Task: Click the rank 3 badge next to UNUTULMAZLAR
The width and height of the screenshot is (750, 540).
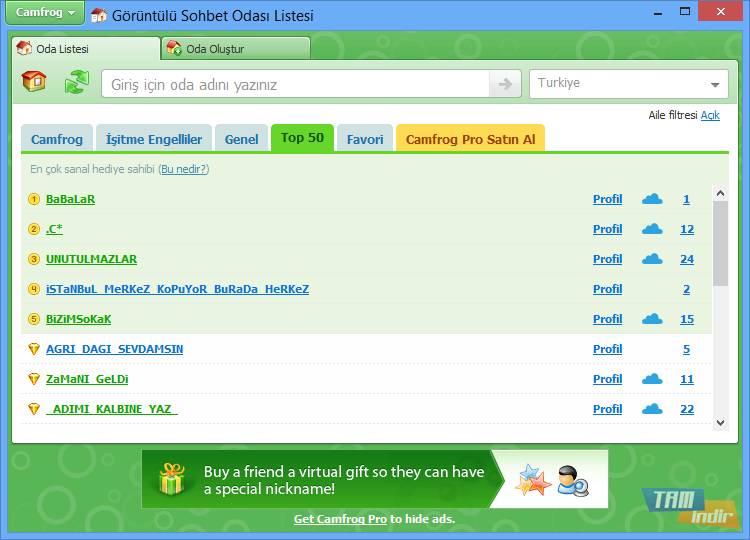Action: [x=34, y=259]
